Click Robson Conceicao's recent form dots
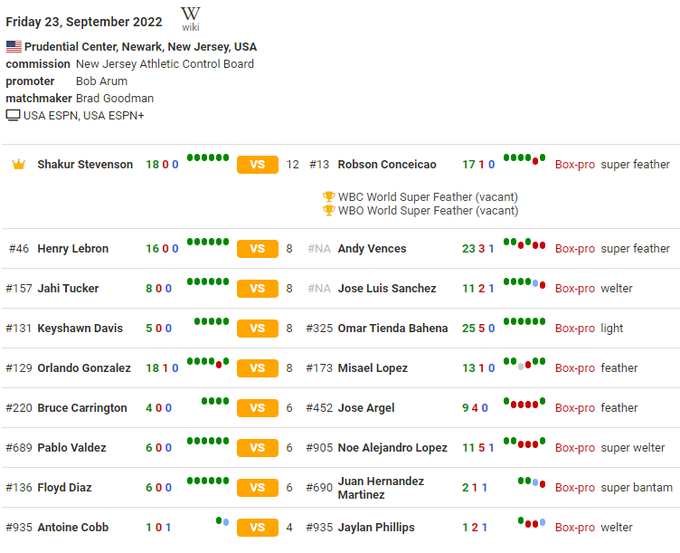 pyautogui.click(x=524, y=159)
